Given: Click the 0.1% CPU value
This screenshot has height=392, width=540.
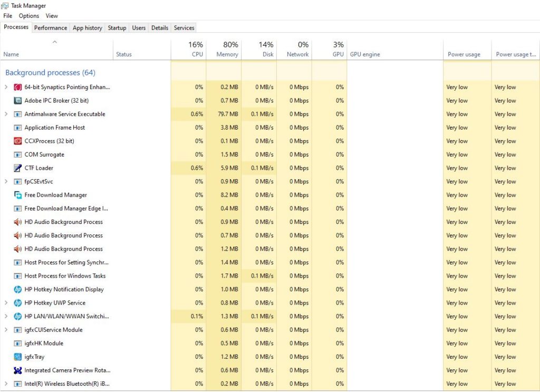Looking at the screenshot, I should coord(197,316).
